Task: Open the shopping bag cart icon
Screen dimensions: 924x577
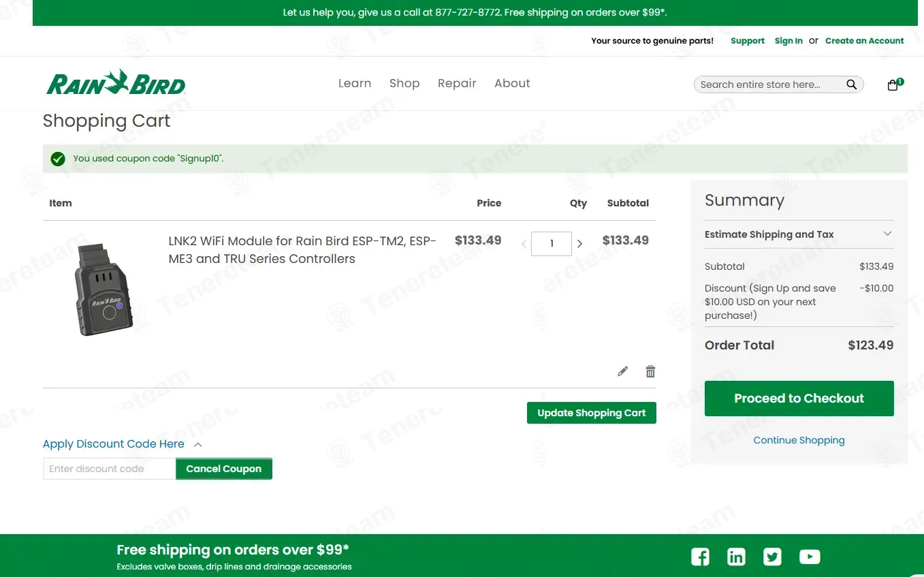Action: (893, 84)
